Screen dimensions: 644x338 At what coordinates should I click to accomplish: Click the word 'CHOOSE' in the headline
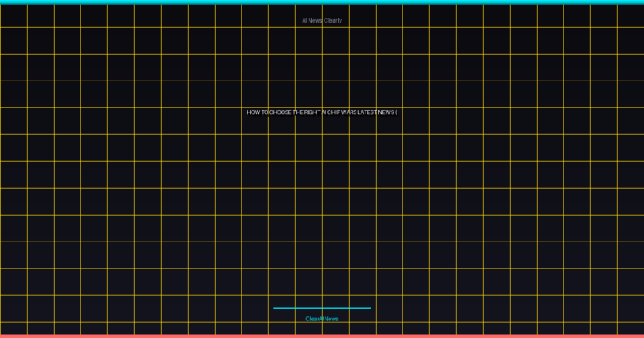[x=280, y=112]
